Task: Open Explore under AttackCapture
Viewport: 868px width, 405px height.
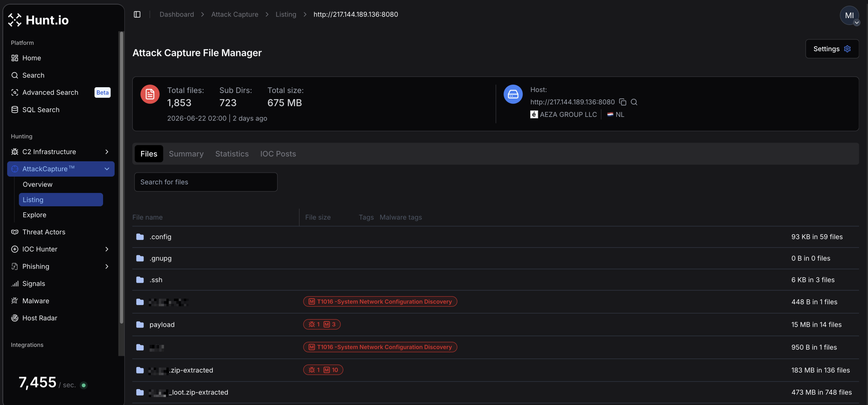Action: 34,215
